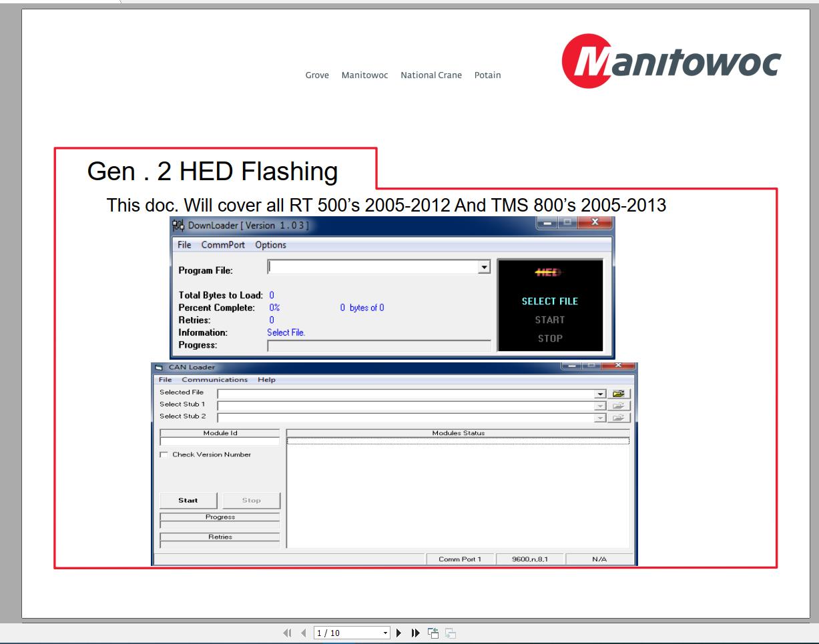
Task: Click the N/A status bar cell
Action: click(599, 559)
